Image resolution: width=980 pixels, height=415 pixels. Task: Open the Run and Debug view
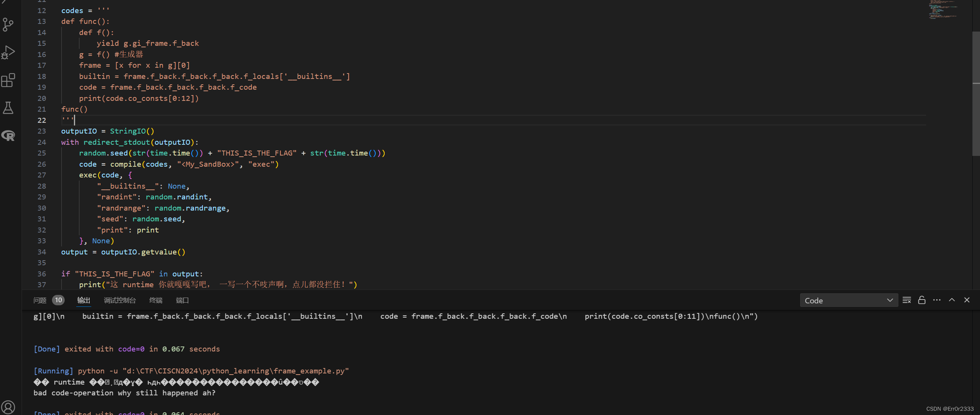coord(8,52)
